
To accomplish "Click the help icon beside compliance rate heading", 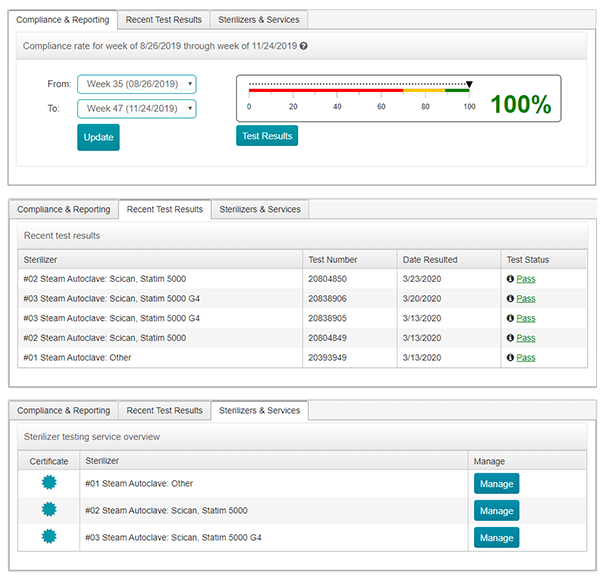I will pos(303,46).
